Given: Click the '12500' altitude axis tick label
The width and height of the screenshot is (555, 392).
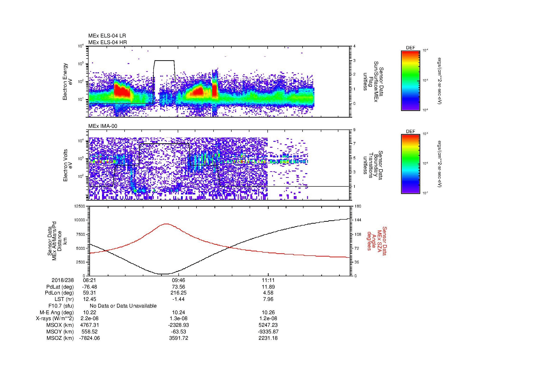Looking at the screenshot, I should (x=80, y=206).
